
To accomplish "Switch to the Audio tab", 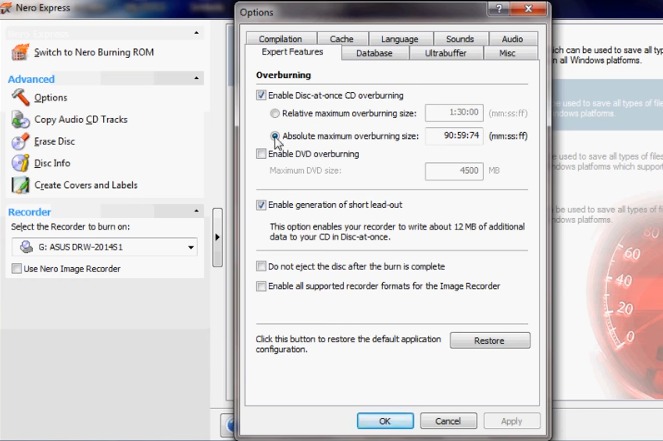I will pos(513,39).
